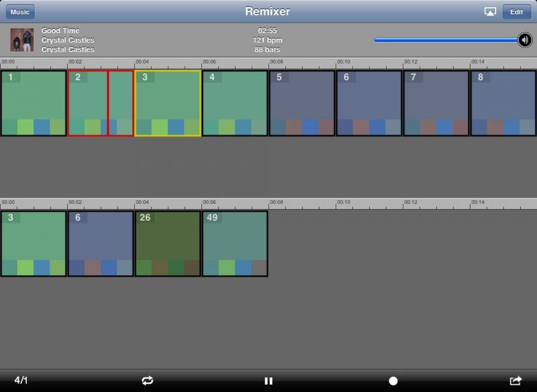Select bar 1 in the top track
This screenshot has height=392, width=537.
point(34,103)
